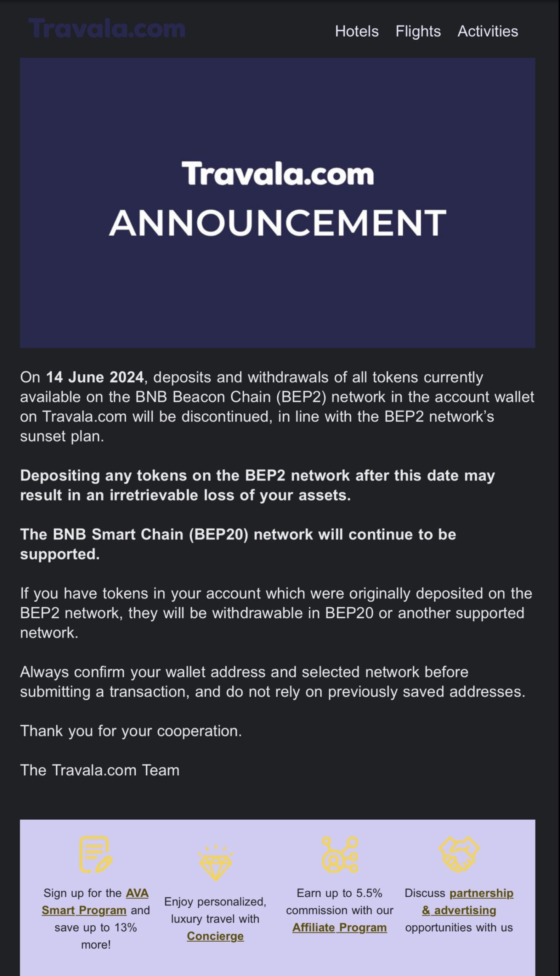Screen dimensions: 560x976
Task: Follow the Concierge link
Action: pyautogui.click(x=215, y=936)
